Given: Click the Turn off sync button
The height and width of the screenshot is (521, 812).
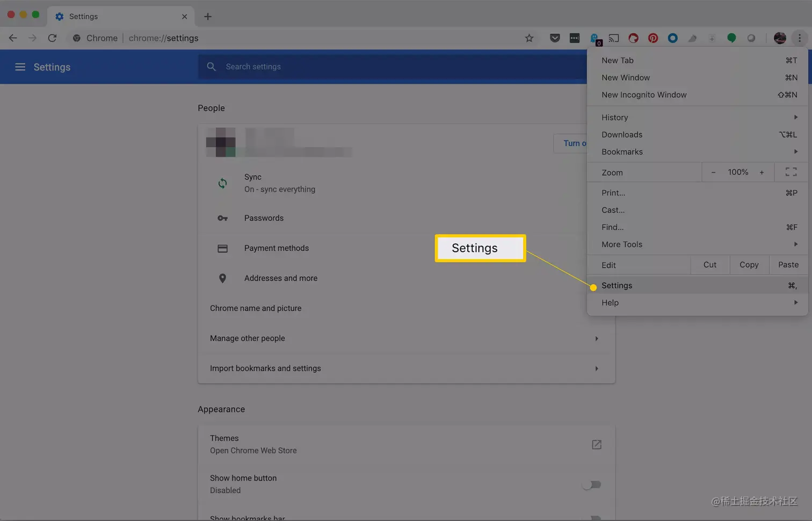Looking at the screenshot, I should point(570,143).
